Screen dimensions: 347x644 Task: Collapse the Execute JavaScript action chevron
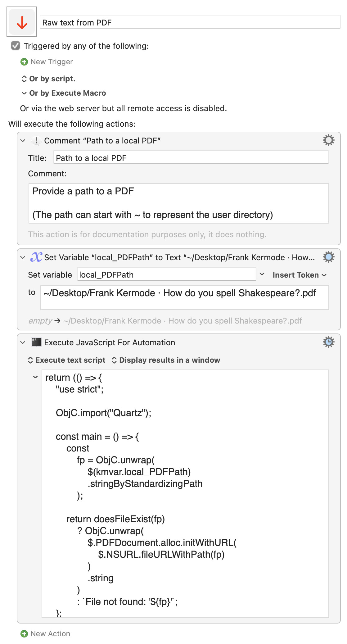click(23, 342)
